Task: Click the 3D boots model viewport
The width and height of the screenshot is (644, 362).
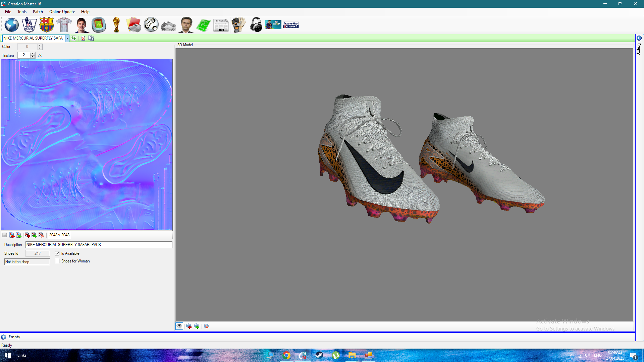Action: click(405, 185)
